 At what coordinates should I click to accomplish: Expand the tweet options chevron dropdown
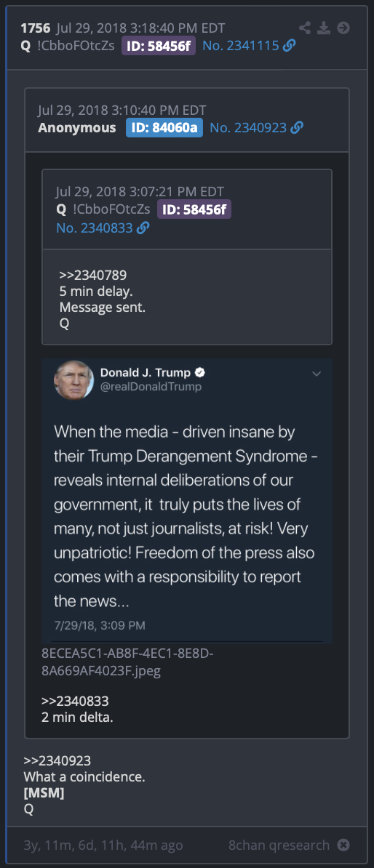coord(317,374)
